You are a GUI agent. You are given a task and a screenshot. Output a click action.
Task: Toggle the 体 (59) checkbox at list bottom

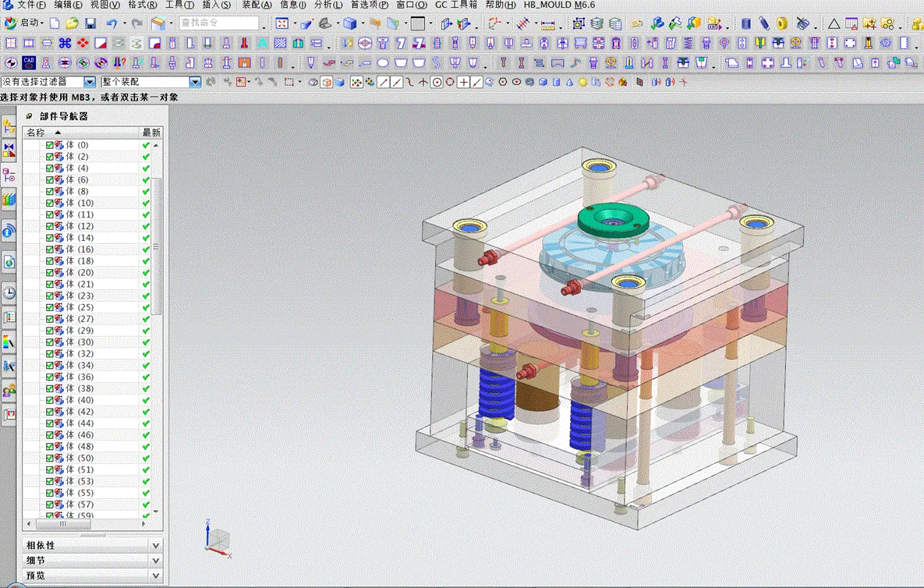(49, 515)
